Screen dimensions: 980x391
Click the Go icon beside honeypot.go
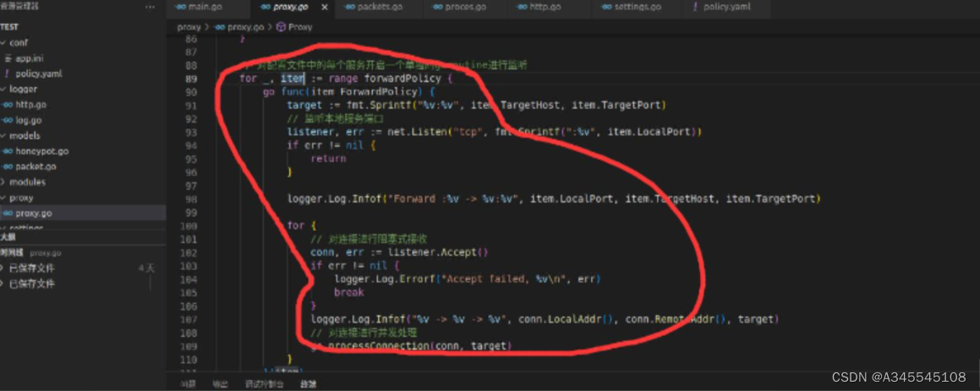coord(8,151)
